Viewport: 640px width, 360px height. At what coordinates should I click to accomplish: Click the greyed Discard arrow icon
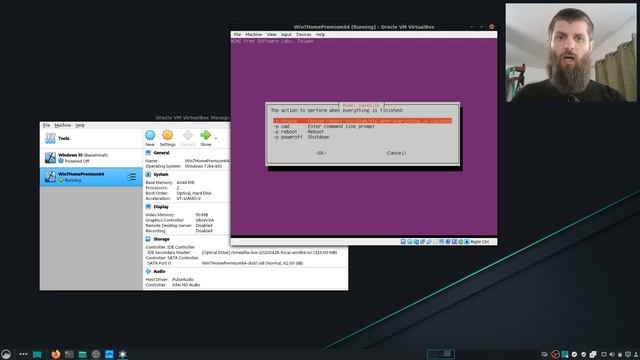188,136
